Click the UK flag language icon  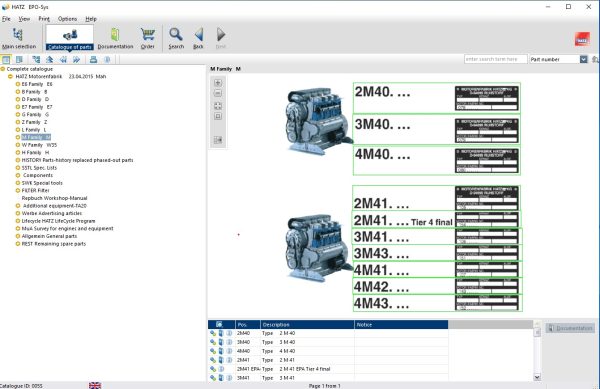click(x=95, y=386)
